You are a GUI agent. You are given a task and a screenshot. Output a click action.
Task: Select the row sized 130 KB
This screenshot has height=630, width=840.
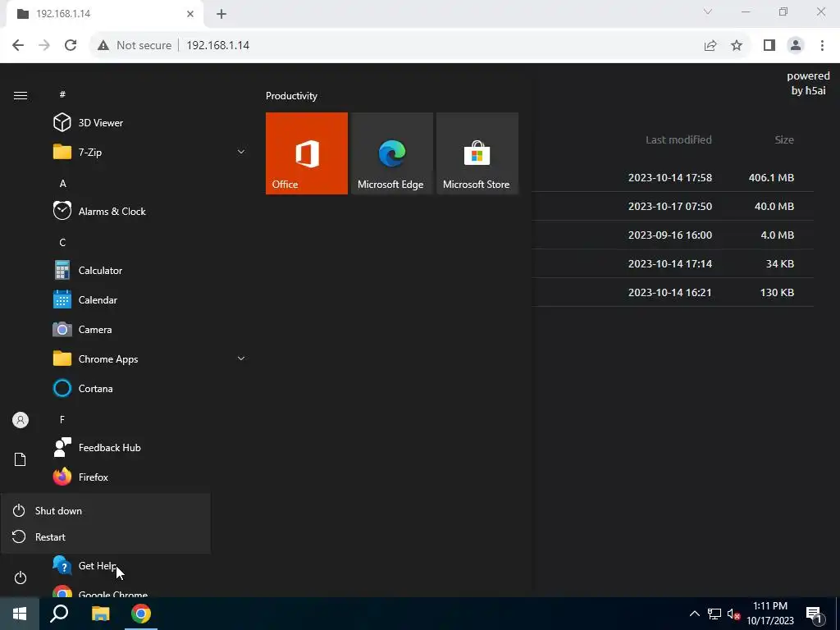point(673,292)
